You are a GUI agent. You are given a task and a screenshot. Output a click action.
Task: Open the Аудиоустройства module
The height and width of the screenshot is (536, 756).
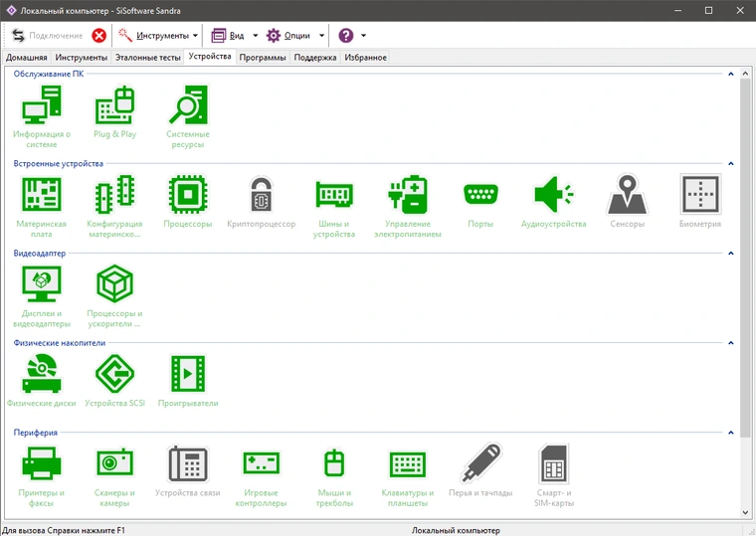(553, 202)
